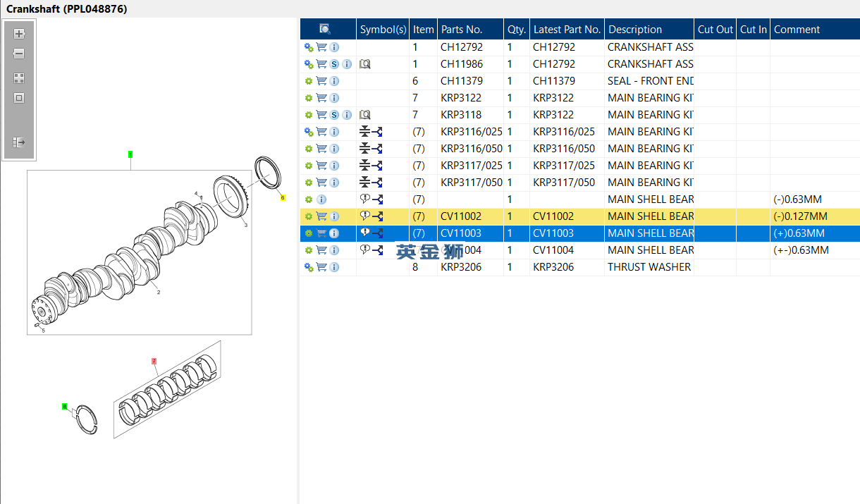Open the book symbol on KRP3118 row

pyautogui.click(x=364, y=115)
